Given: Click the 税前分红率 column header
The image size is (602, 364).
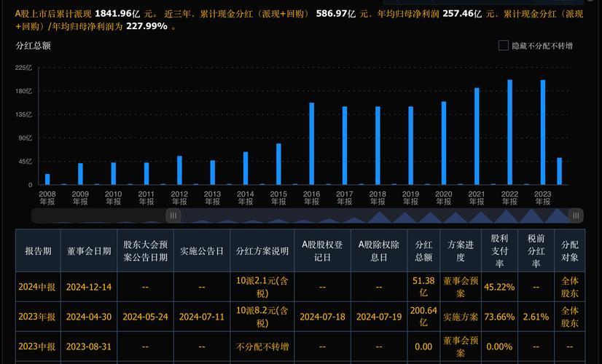Looking at the screenshot, I should 536,251.
